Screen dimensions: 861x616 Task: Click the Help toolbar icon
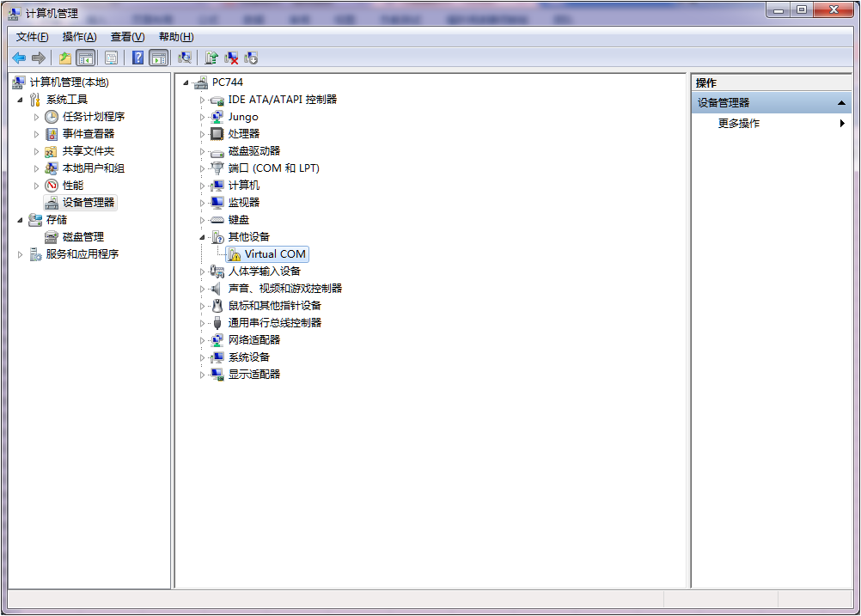(138, 57)
